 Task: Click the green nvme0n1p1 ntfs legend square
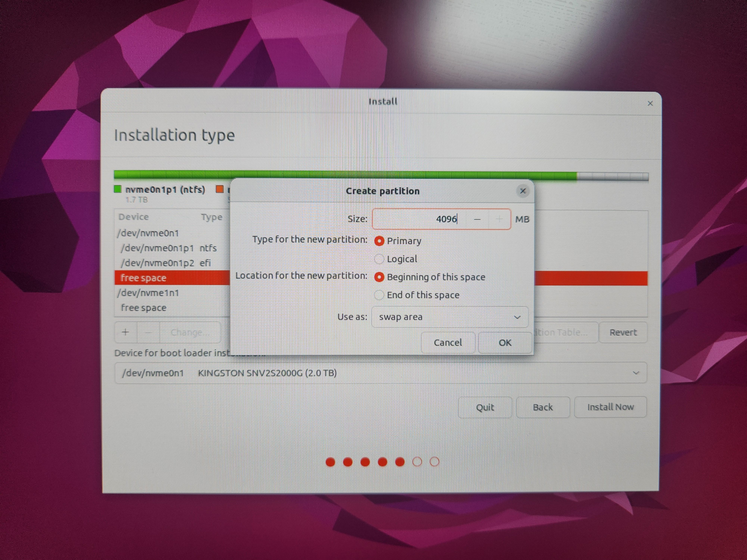pos(117,189)
